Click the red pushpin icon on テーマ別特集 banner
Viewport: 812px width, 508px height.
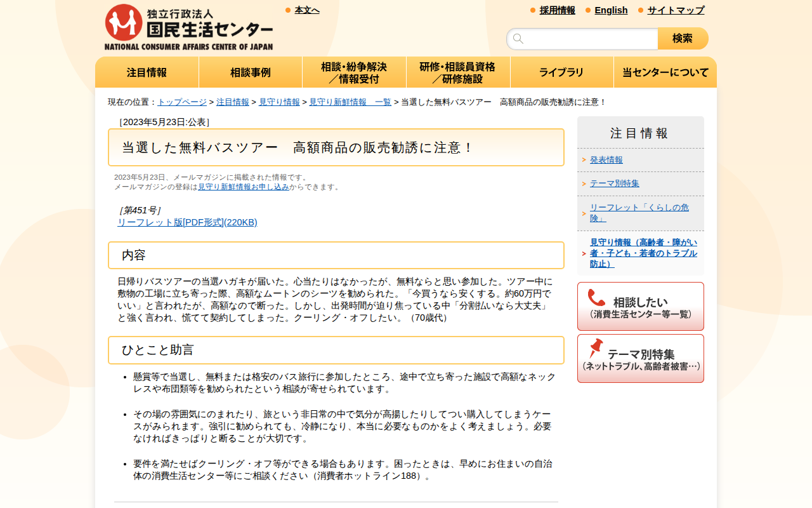(596, 348)
